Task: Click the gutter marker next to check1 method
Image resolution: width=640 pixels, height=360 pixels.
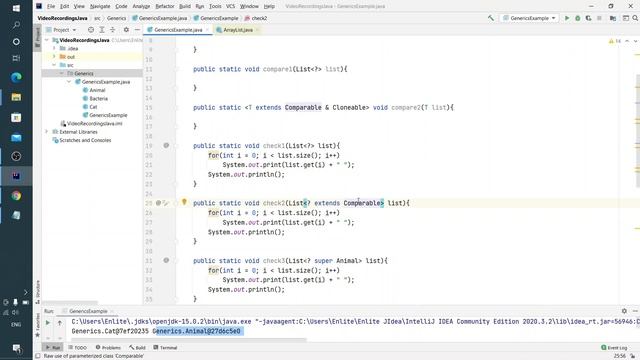Action: click(x=166, y=145)
